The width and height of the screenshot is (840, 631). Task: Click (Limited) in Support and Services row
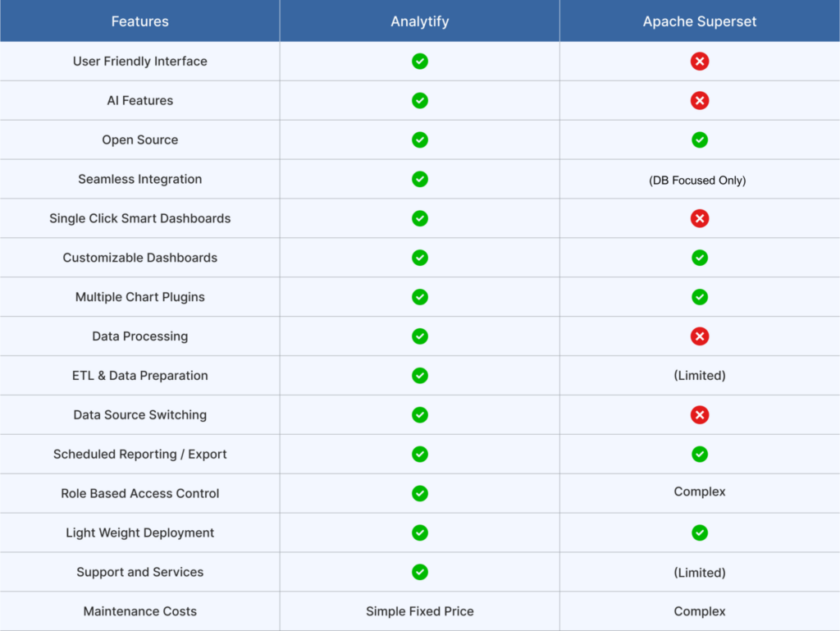(699, 573)
